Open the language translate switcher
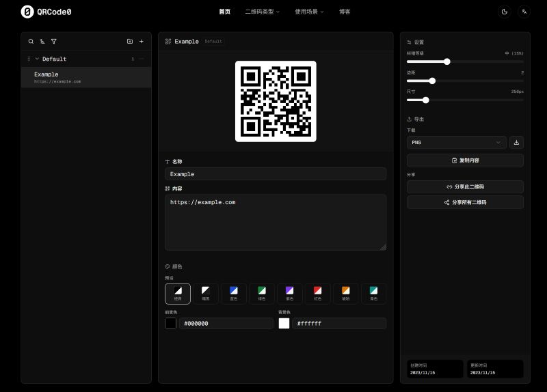Image resolution: width=547 pixels, height=392 pixels. pos(524,12)
